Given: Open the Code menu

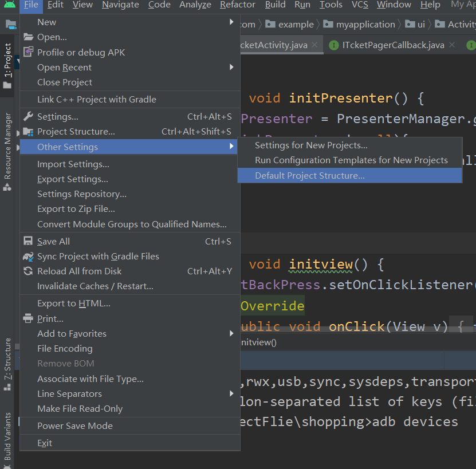Looking at the screenshot, I should tap(159, 5).
